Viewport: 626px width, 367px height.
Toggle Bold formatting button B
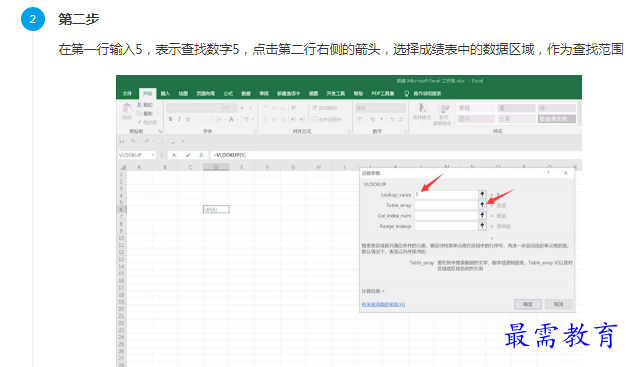[x=170, y=119]
